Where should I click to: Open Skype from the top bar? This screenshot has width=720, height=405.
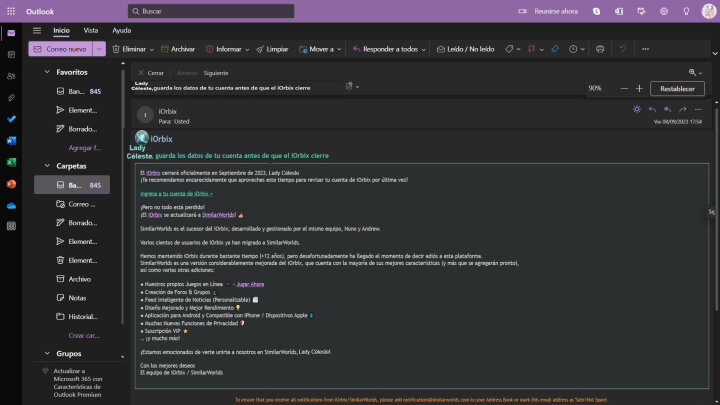pos(596,11)
